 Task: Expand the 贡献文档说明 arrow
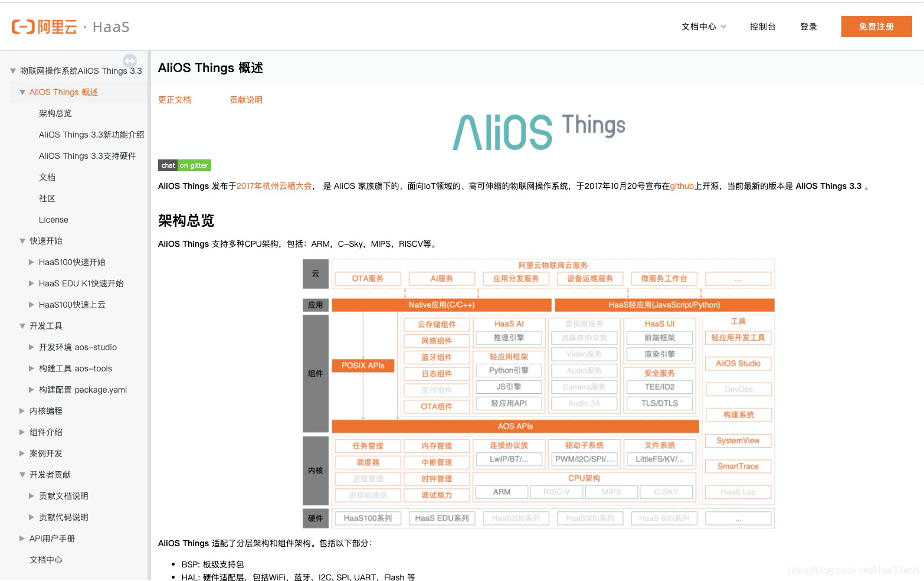click(32, 496)
